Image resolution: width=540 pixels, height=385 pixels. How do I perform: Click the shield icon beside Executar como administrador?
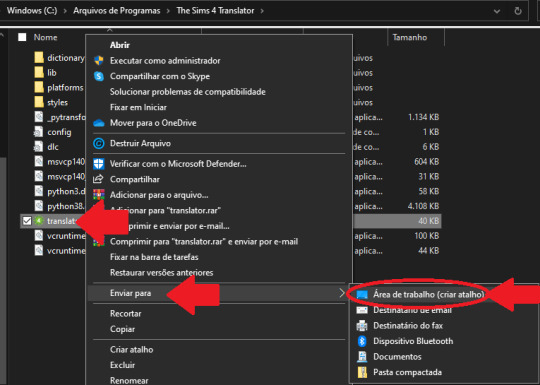pyautogui.click(x=98, y=61)
